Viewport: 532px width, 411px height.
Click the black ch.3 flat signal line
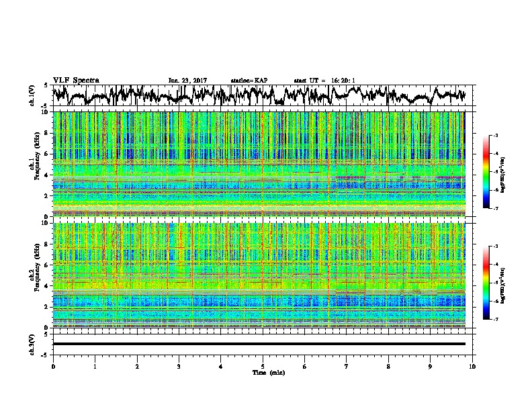tap(259, 344)
